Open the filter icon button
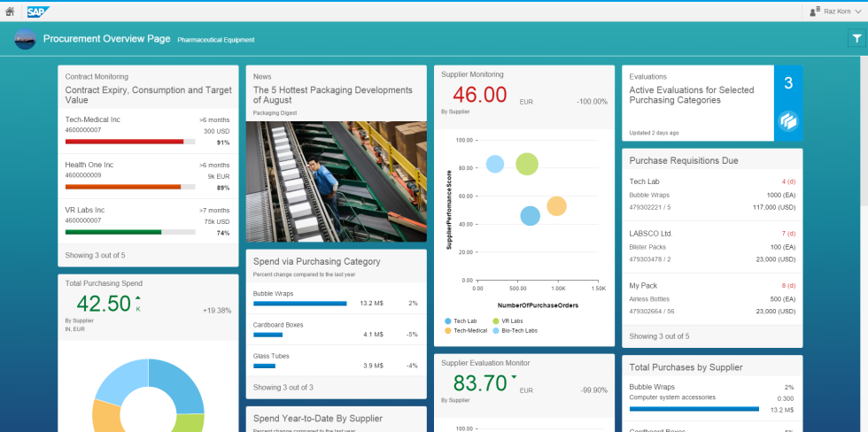Screen dimensions: 868x432 pos(856,38)
